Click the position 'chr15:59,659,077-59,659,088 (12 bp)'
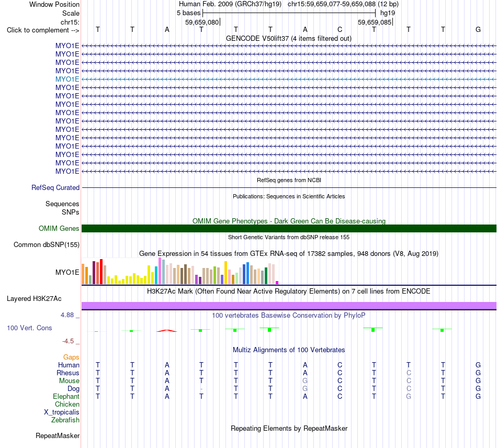The image size is (497, 448). (343, 4)
